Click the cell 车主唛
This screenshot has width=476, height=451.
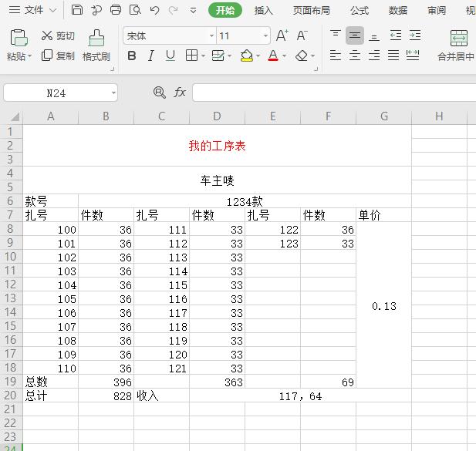[x=217, y=180]
